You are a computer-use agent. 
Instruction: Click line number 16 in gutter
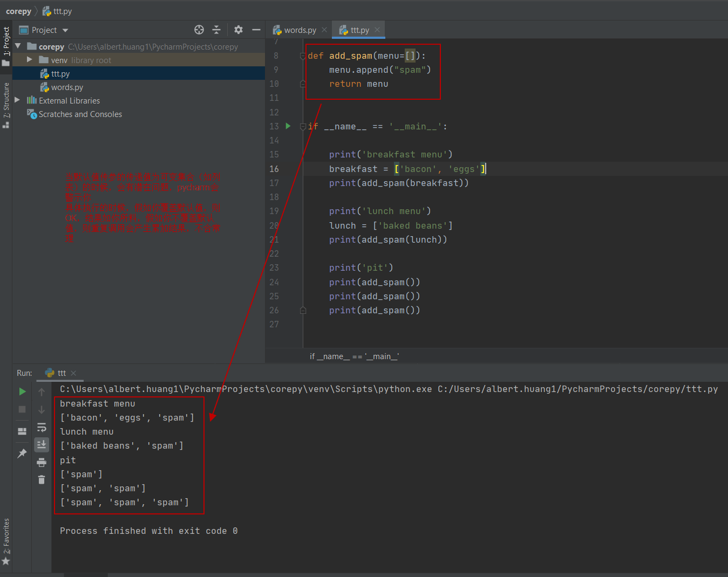[x=274, y=169]
